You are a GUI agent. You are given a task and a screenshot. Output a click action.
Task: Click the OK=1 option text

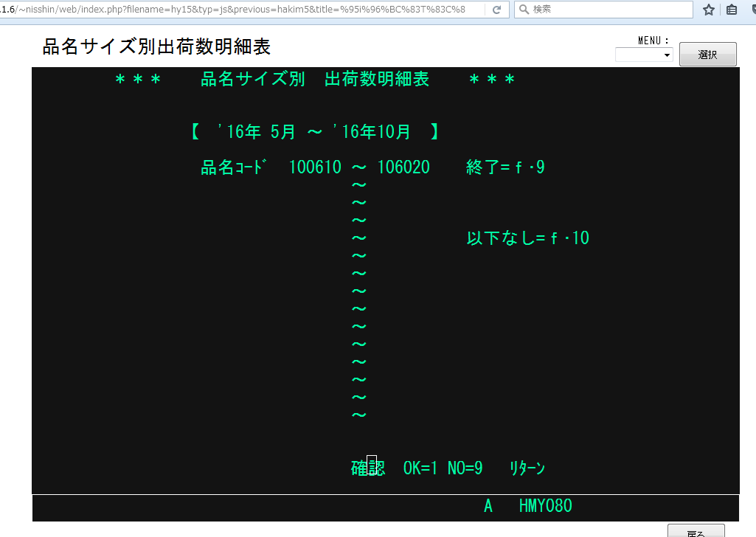pos(420,468)
